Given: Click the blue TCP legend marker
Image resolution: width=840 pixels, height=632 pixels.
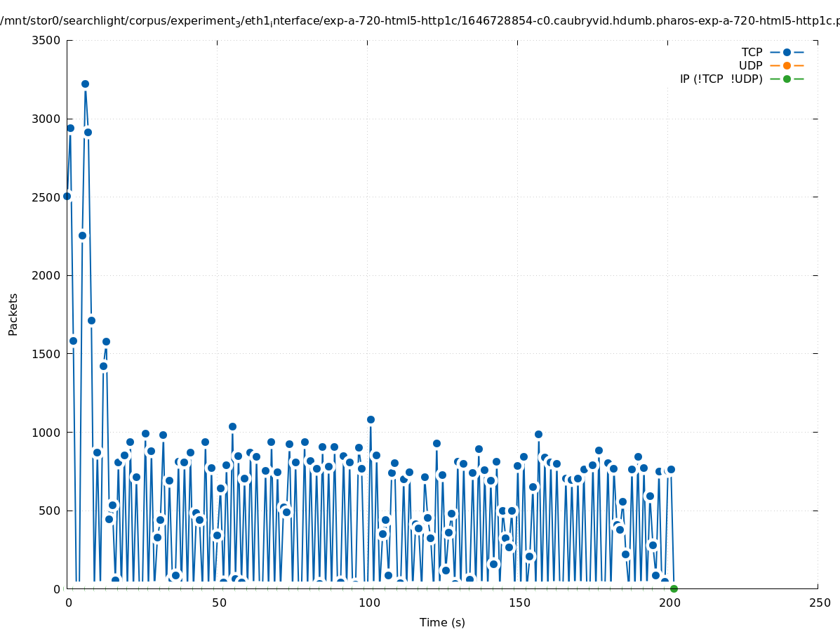Looking at the screenshot, I should (787, 52).
